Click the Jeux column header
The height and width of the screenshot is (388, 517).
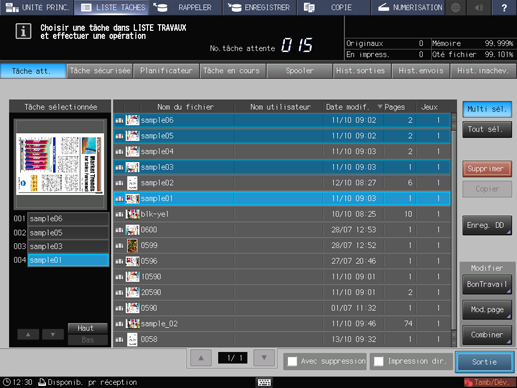coord(429,107)
